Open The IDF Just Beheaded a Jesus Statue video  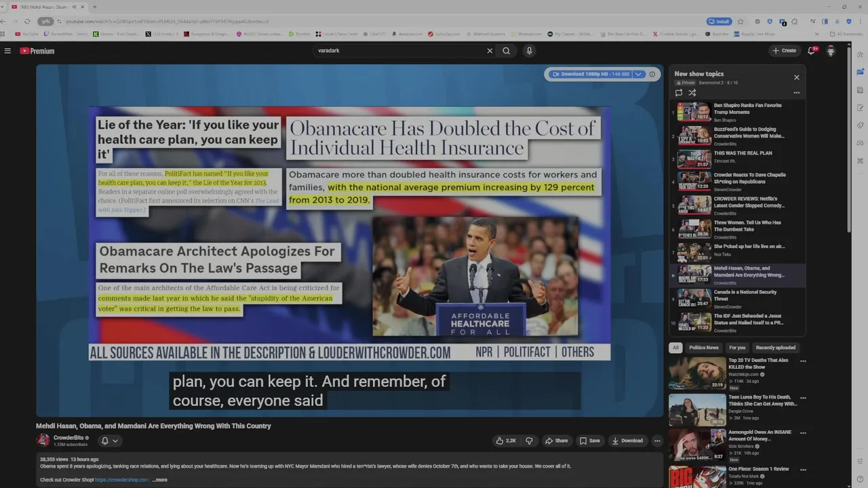click(x=738, y=323)
